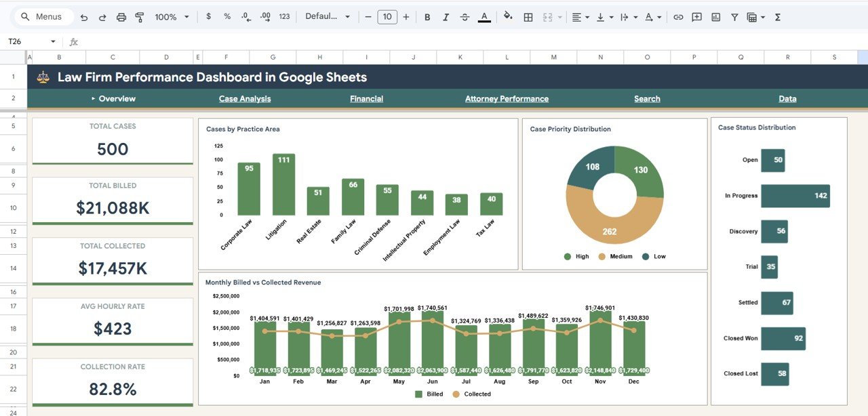
Task: Decrease decimal places
Action: [x=245, y=16]
